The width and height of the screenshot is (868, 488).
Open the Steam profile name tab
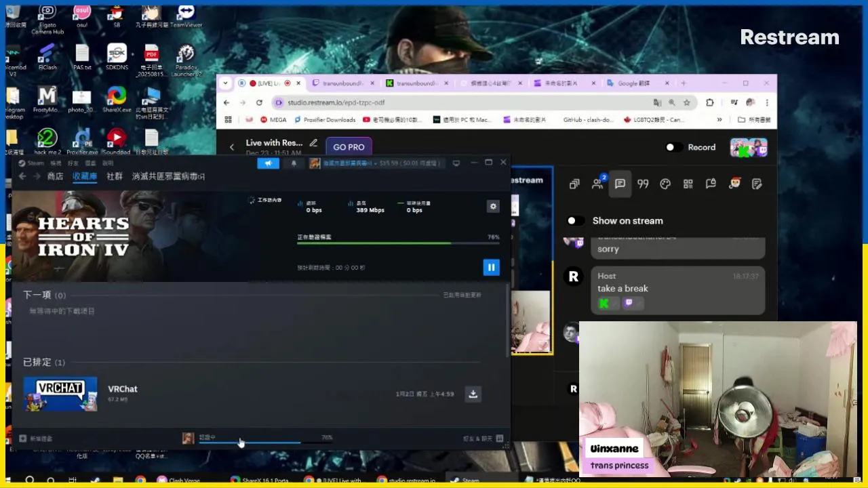pyautogui.click(x=168, y=176)
